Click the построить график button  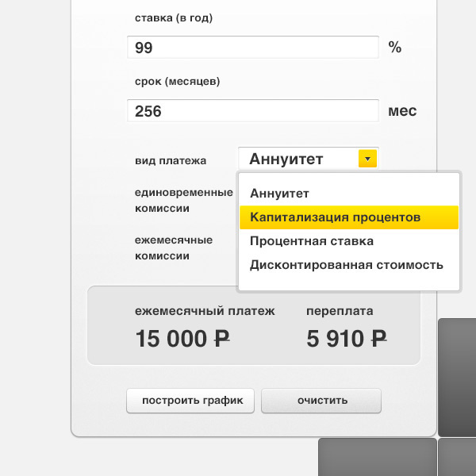coord(190,401)
